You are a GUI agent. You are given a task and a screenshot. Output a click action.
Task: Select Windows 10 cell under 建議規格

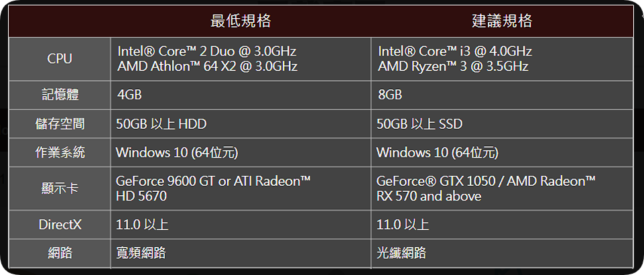(x=437, y=153)
